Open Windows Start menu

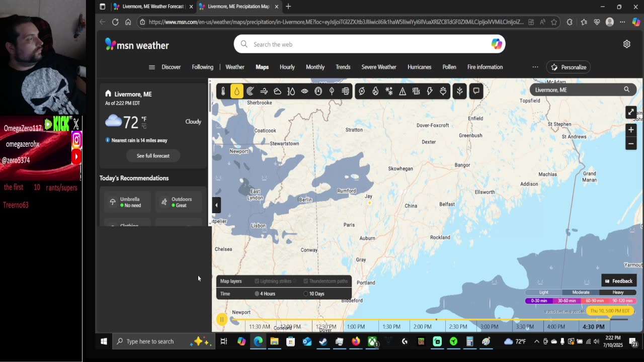pos(104,341)
